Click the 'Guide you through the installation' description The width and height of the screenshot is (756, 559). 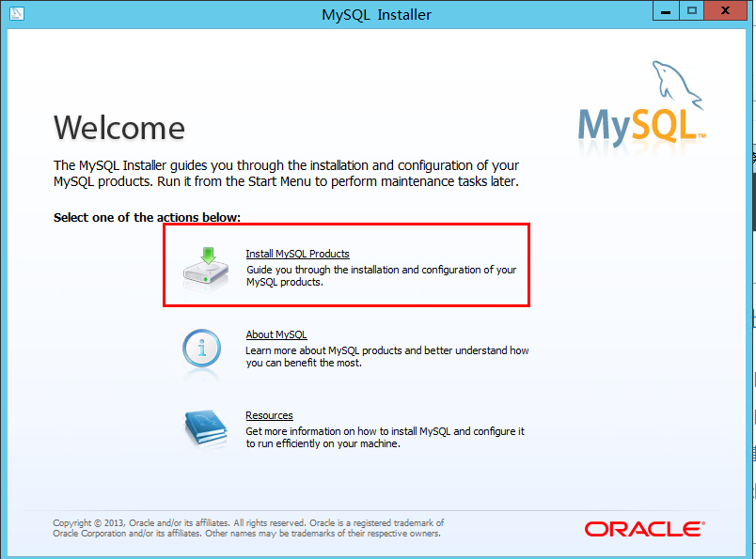coord(381,275)
